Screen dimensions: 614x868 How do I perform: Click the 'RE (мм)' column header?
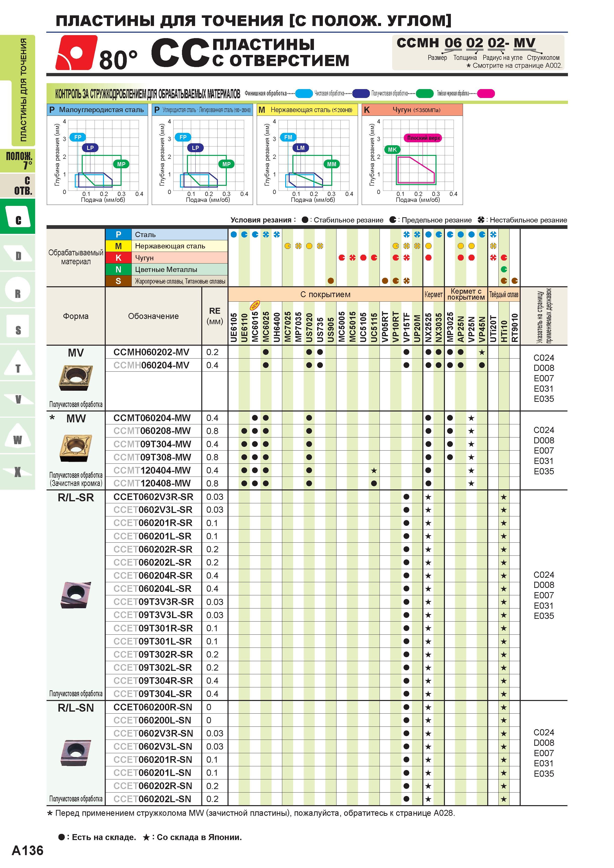(215, 316)
